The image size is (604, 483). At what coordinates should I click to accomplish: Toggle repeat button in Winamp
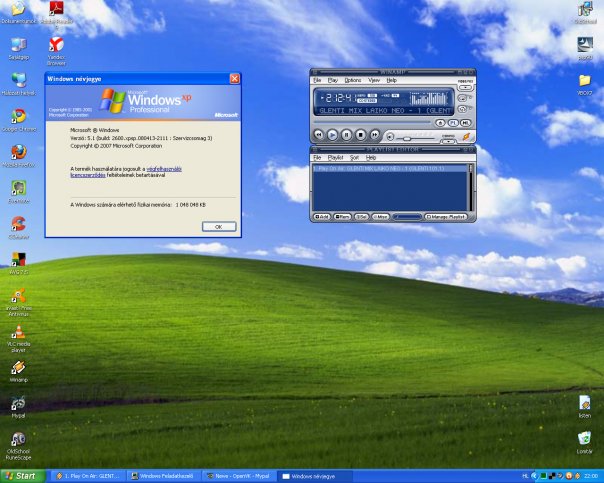(x=462, y=109)
